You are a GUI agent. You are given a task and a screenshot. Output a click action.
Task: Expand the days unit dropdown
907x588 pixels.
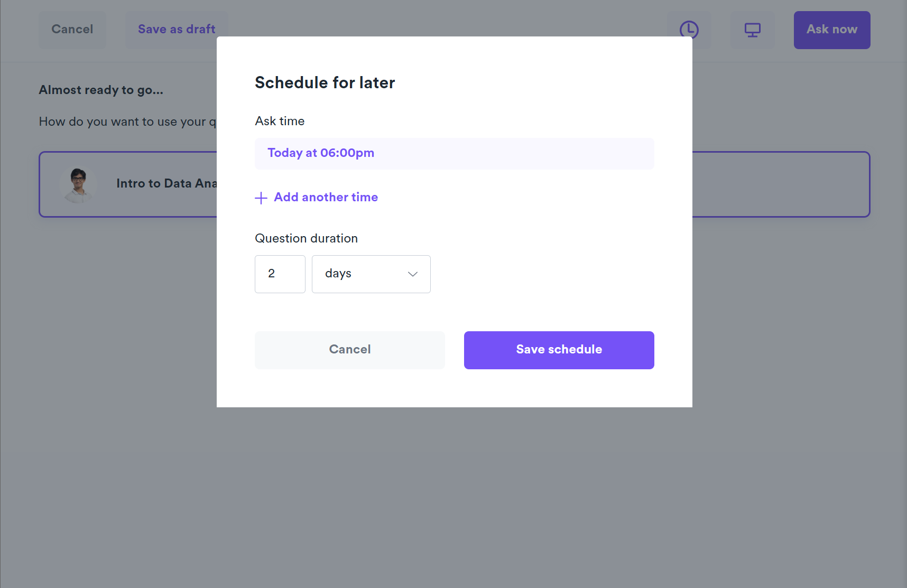click(371, 274)
